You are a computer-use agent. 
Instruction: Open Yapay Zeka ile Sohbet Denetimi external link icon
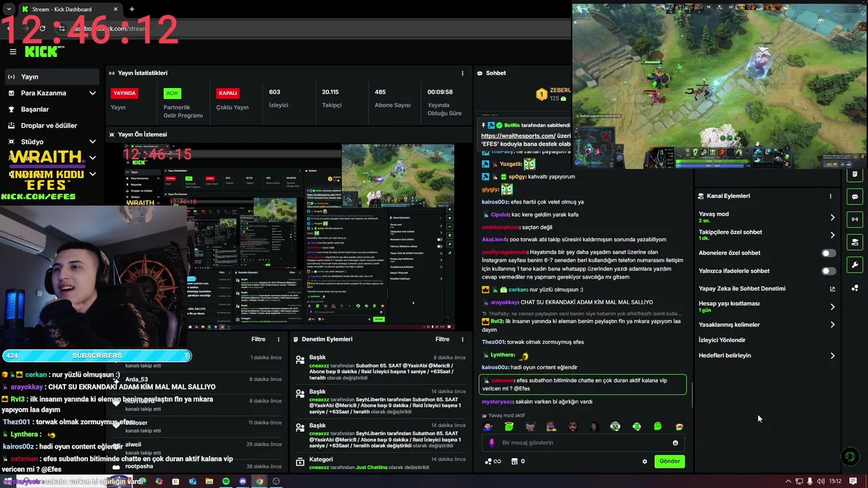[x=833, y=289]
